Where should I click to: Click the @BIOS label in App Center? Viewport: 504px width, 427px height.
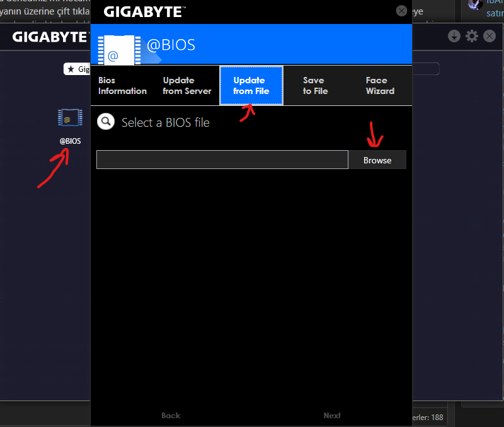tap(70, 141)
